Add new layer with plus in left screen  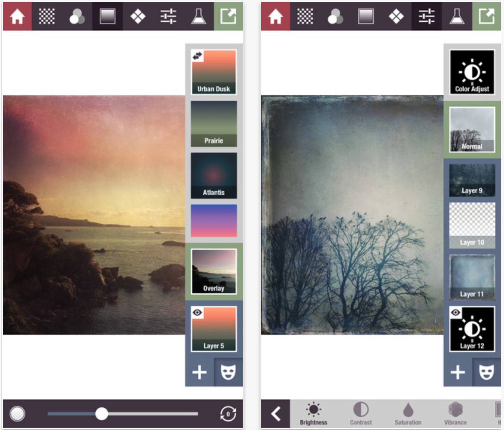point(200,372)
